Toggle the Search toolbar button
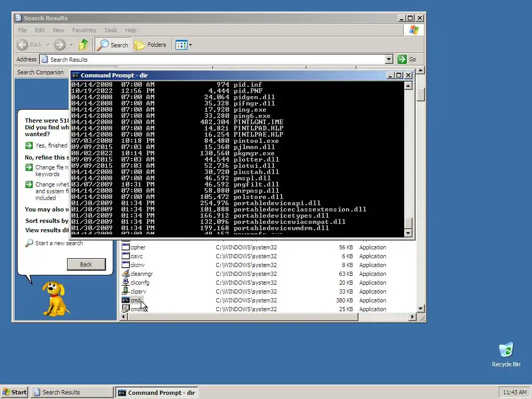The width and height of the screenshot is (532, 399). pos(113,45)
